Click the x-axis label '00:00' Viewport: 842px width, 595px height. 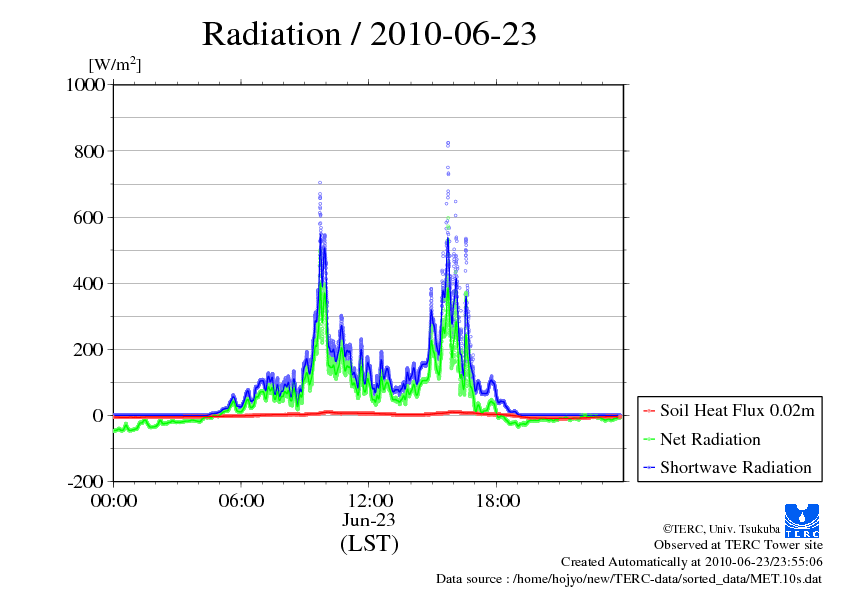tap(114, 501)
